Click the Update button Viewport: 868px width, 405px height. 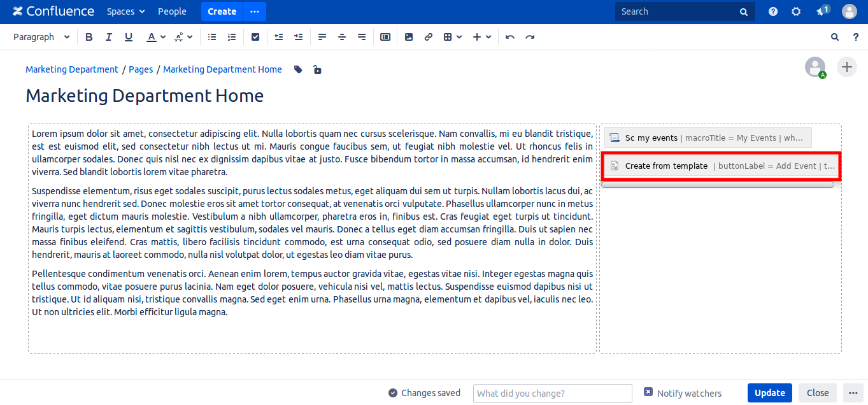(x=769, y=393)
